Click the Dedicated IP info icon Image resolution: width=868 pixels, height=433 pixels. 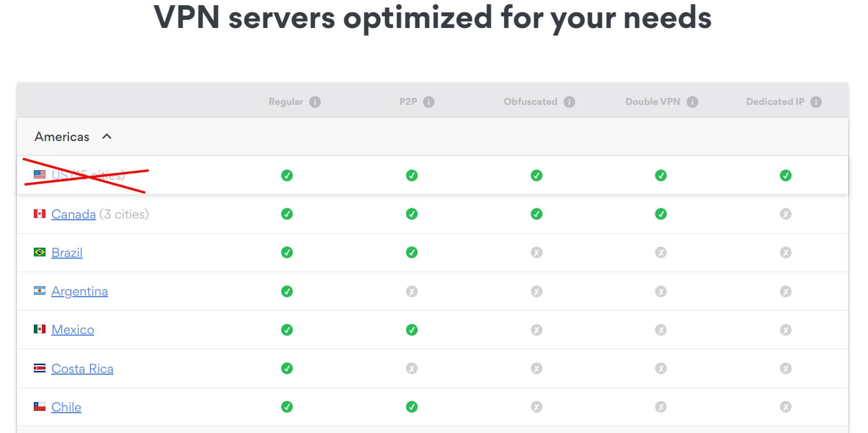[x=816, y=102]
